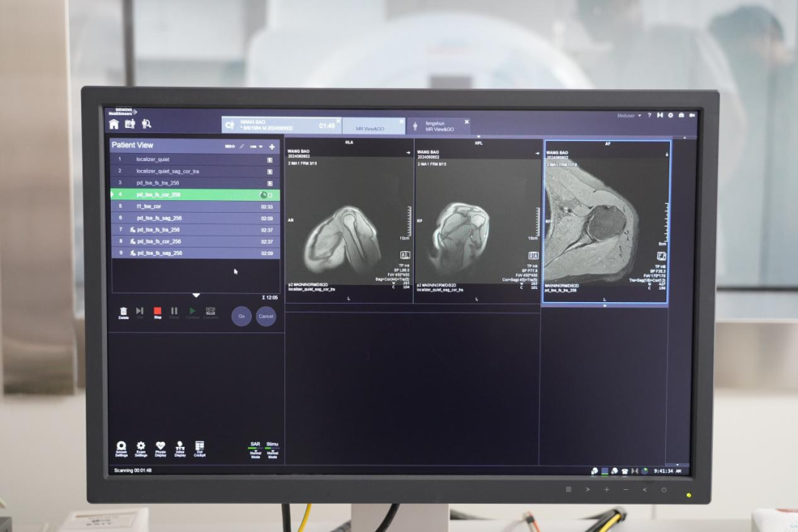Select row 8 pd_tse_fs_cor_256
This screenshot has width=798, height=532.
point(195,242)
